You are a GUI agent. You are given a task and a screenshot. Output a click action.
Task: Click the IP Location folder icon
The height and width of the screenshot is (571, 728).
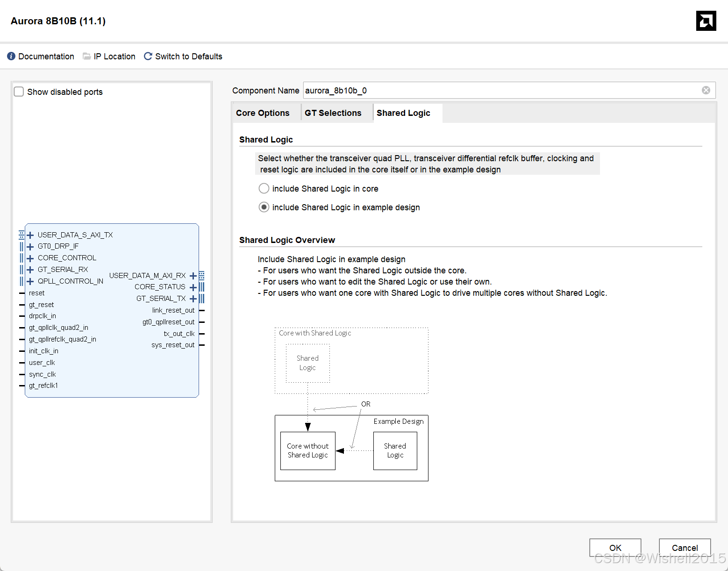click(x=86, y=56)
